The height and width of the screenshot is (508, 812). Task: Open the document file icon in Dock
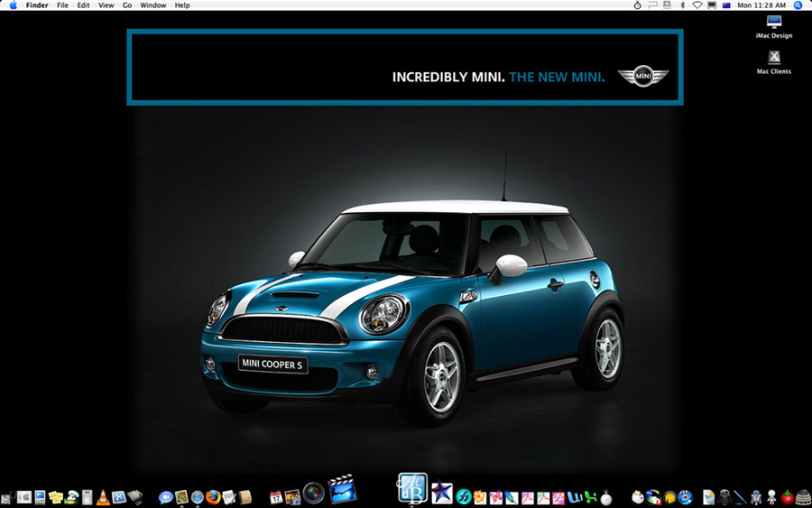pos(708,497)
